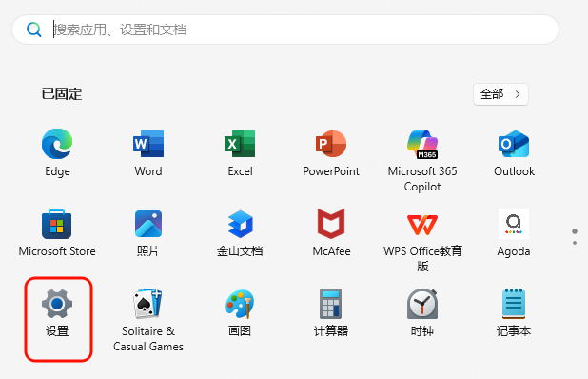Viewport: 588px width, 379px height.
Task: Click the magnifier search icon
Action: tap(33, 30)
